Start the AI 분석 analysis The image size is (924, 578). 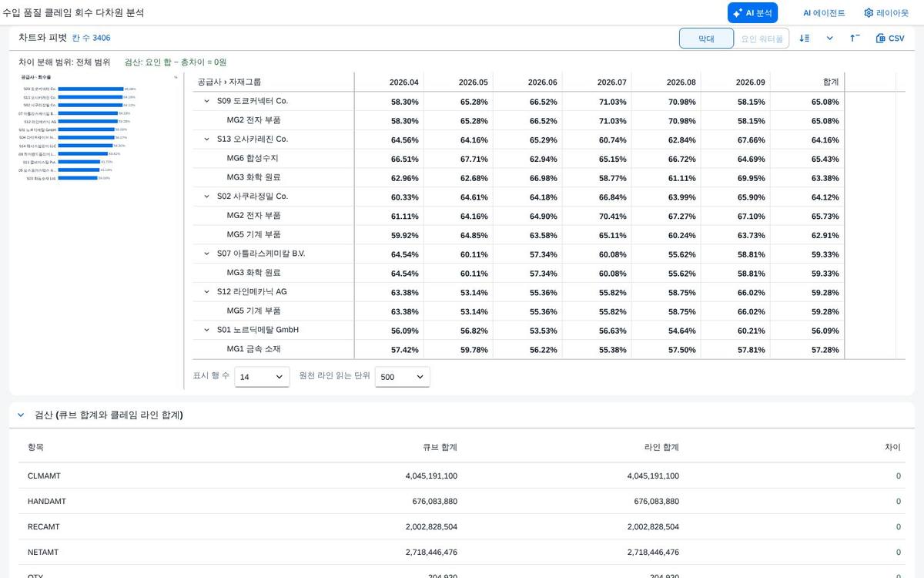(752, 13)
